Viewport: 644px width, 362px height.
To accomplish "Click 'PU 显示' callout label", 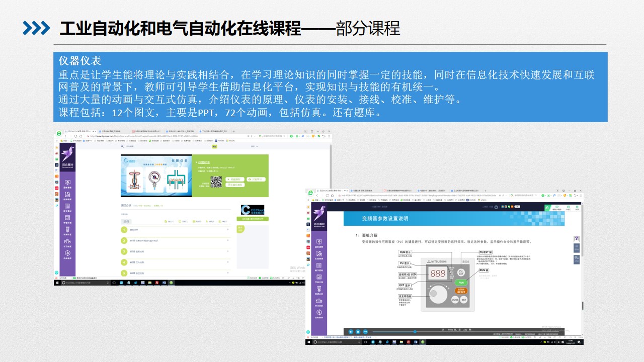I will (404, 263).
